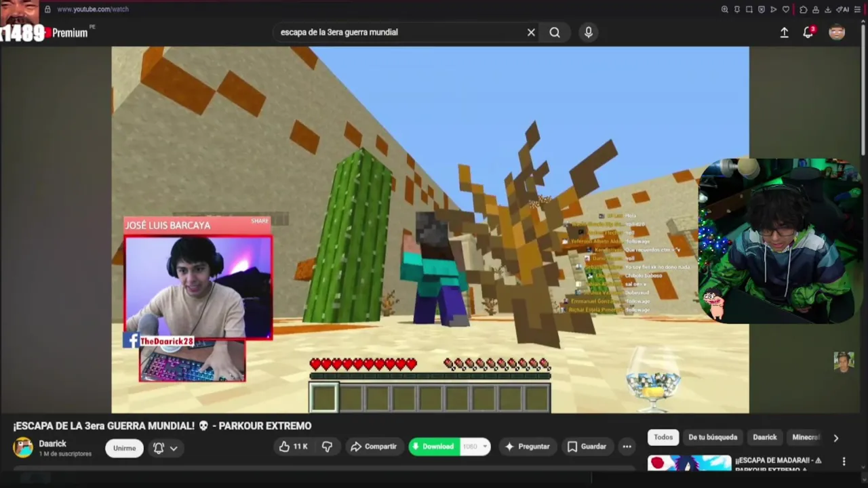This screenshot has height=488, width=868.
Task: Open the 1080 quality dropdown
Action: (x=475, y=447)
